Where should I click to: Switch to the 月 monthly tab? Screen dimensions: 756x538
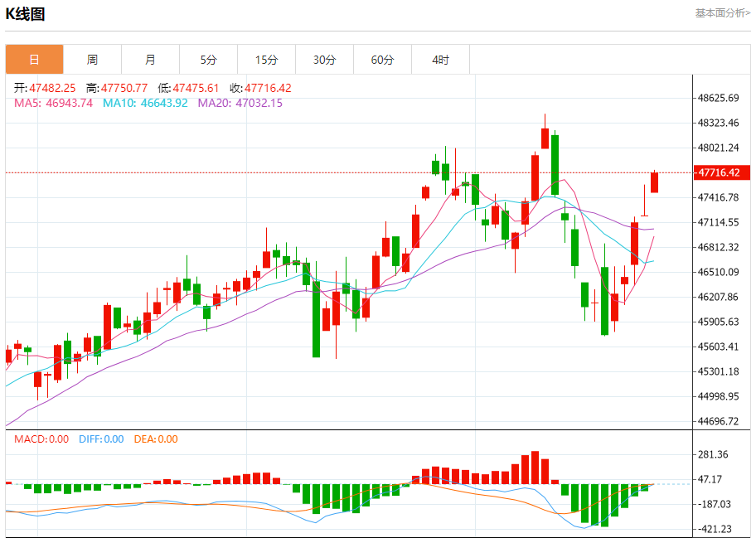(150, 60)
